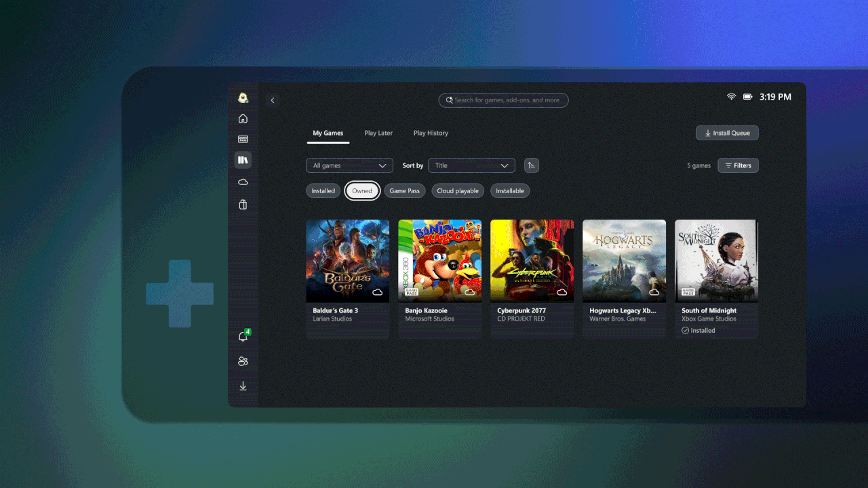Toggle the Installed filter pill

pos(323,190)
